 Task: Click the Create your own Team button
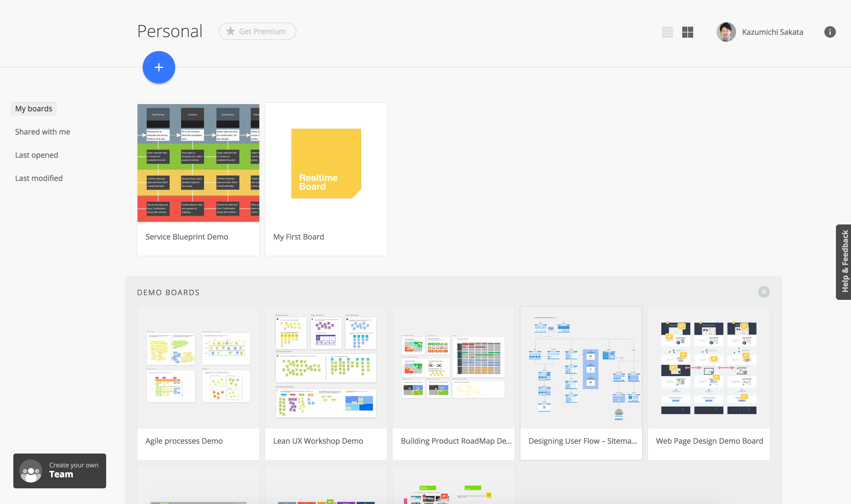coord(60,470)
